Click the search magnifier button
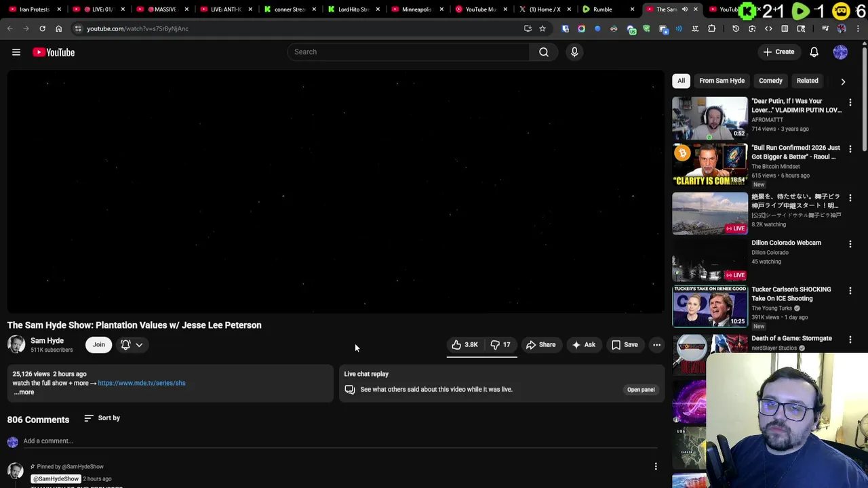Image resolution: width=868 pixels, height=488 pixels. tap(543, 52)
